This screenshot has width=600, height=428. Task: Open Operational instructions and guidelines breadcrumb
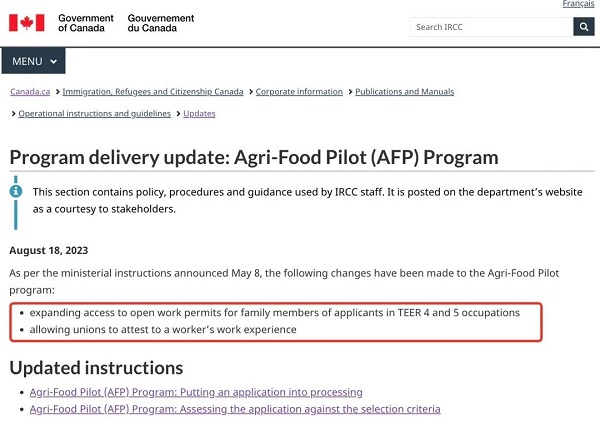(95, 114)
